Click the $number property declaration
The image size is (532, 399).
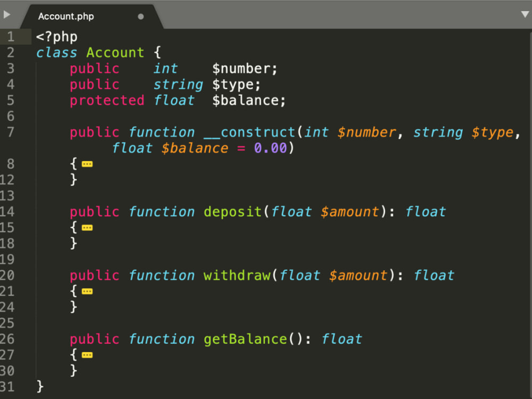pyautogui.click(x=245, y=69)
